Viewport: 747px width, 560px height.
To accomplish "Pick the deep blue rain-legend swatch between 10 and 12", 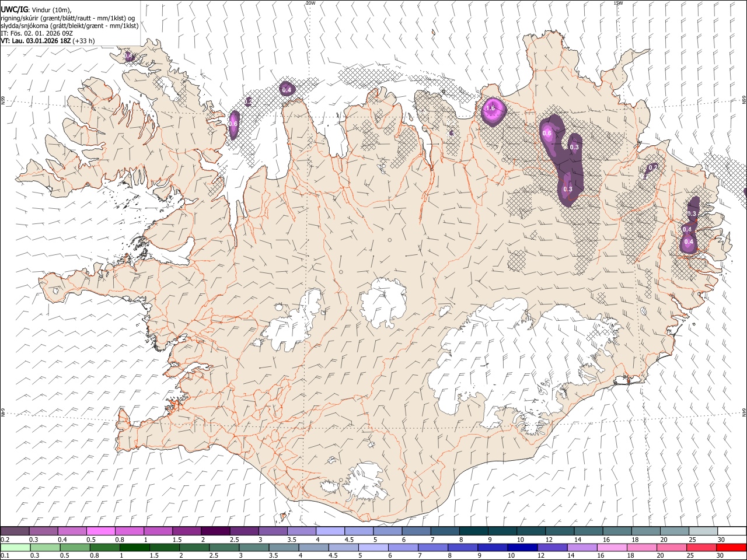I will click(522, 548).
